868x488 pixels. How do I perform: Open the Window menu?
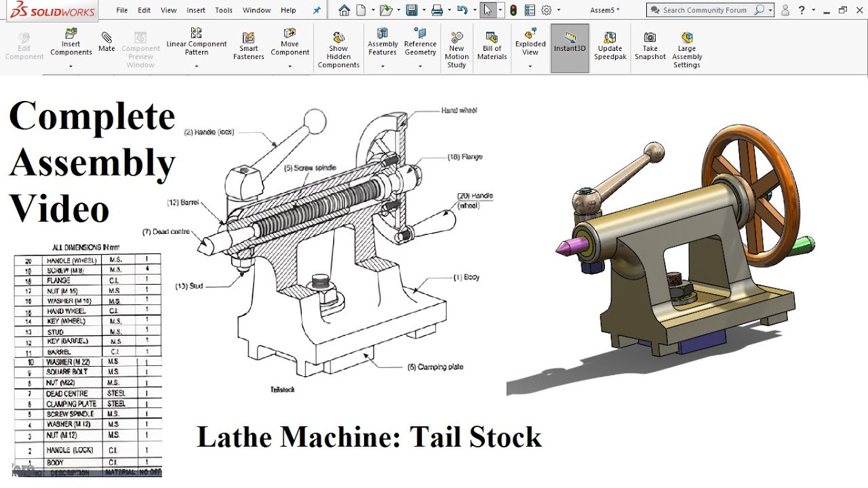click(x=257, y=10)
